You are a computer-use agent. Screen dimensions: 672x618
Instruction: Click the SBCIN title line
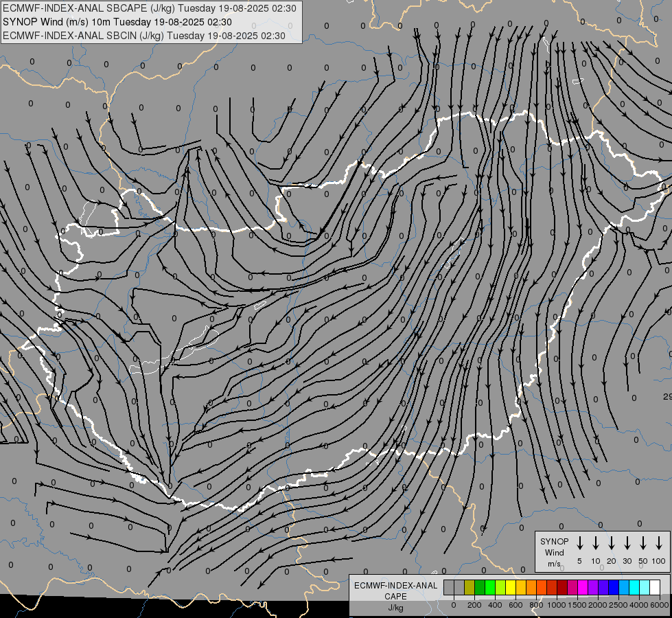pyautogui.click(x=144, y=36)
